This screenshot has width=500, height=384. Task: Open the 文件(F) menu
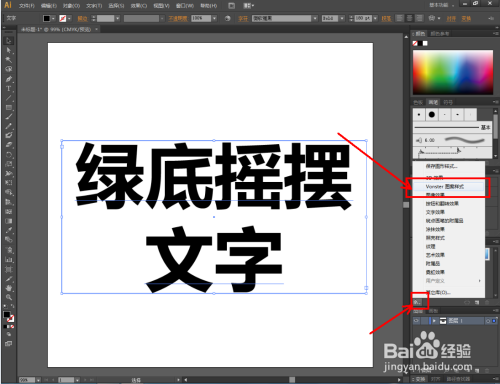pos(27,6)
